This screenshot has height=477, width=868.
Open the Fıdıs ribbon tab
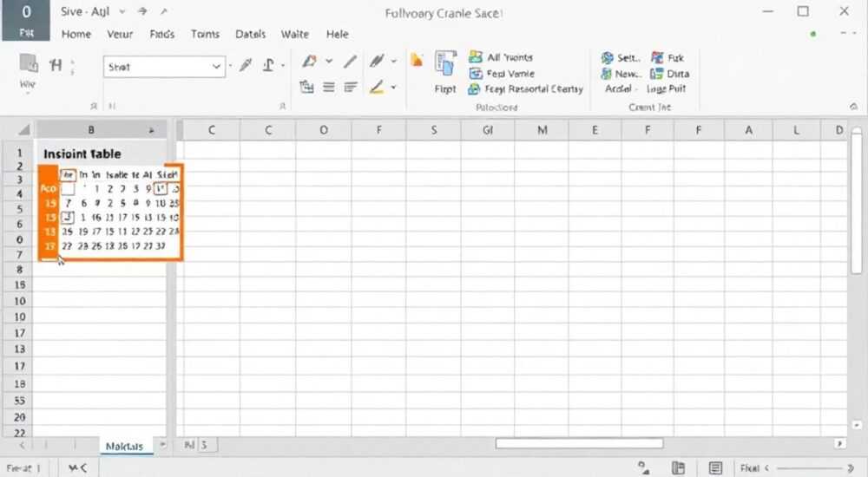[x=162, y=35]
